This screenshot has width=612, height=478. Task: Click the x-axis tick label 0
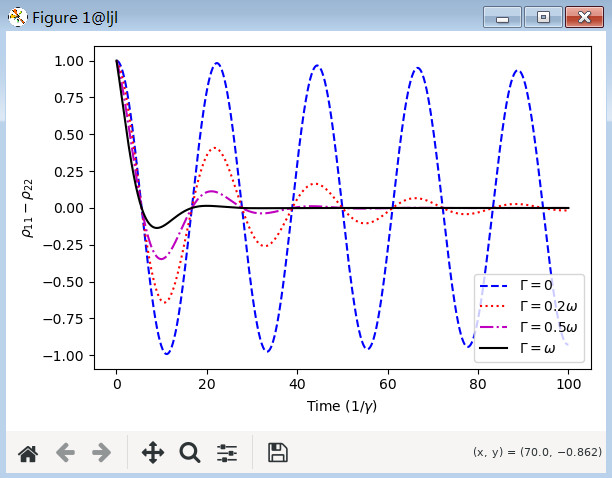117,384
